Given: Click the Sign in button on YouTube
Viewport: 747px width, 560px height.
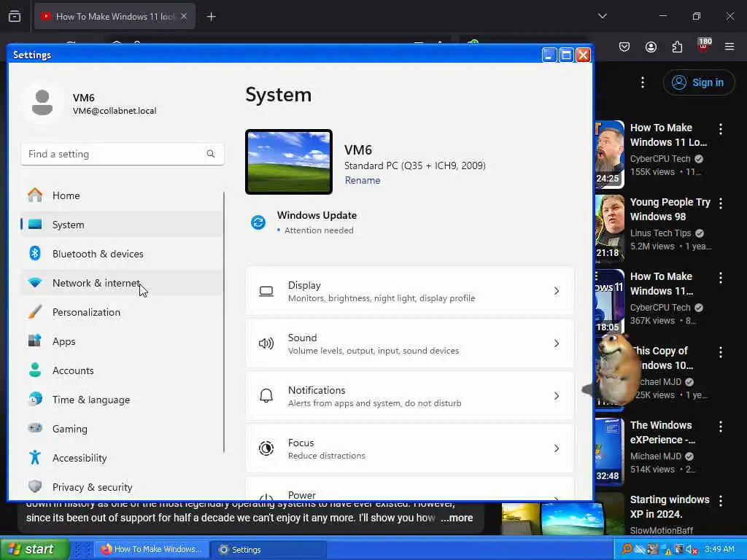Looking at the screenshot, I should point(699,82).
